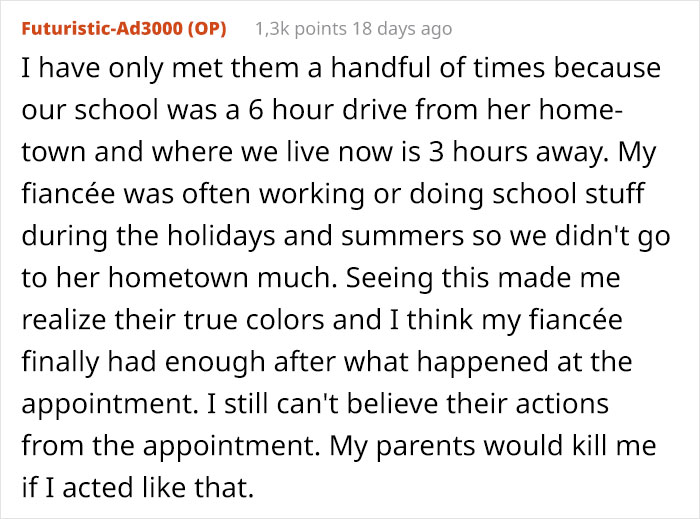Viewport: 700px width, 519px height.
Task: Click the "18 days ago" timestamp
Action: tap(407, 29)
